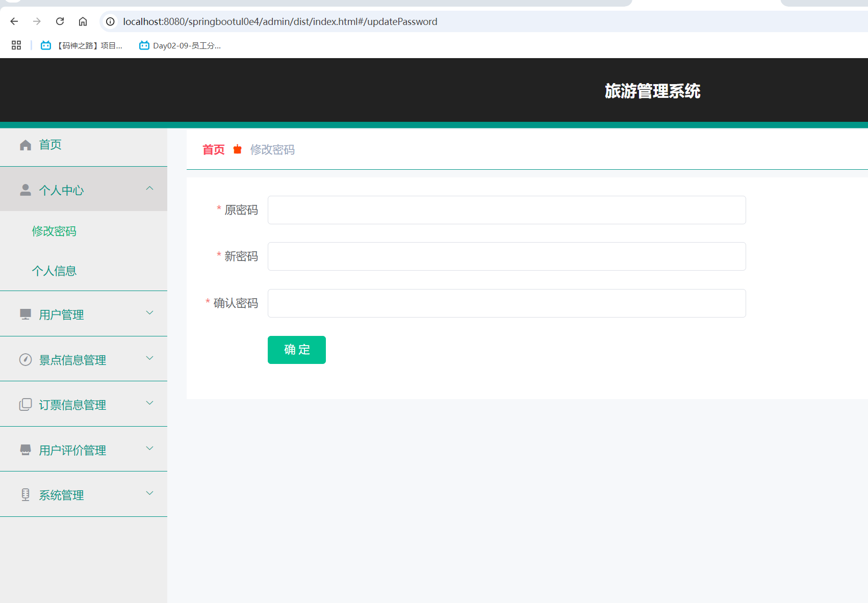Click the display icon beside 用户评价管理
Screen dimensions: 868x603
25,450
